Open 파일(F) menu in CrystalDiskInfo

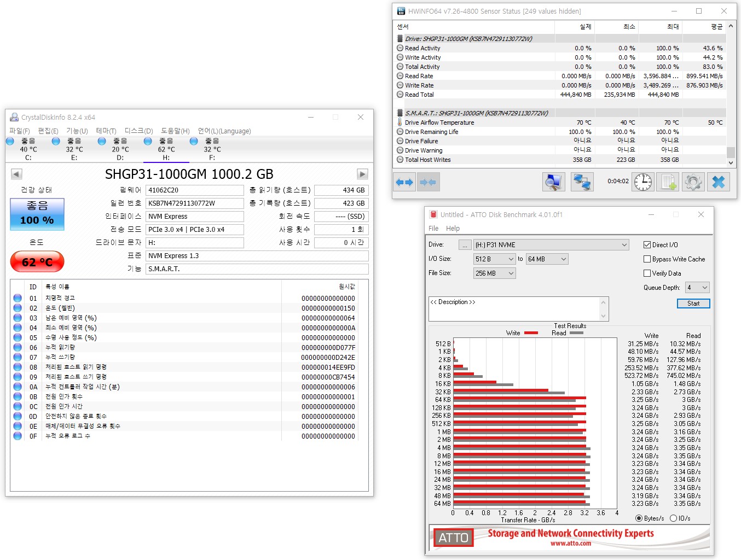(20, 131)
